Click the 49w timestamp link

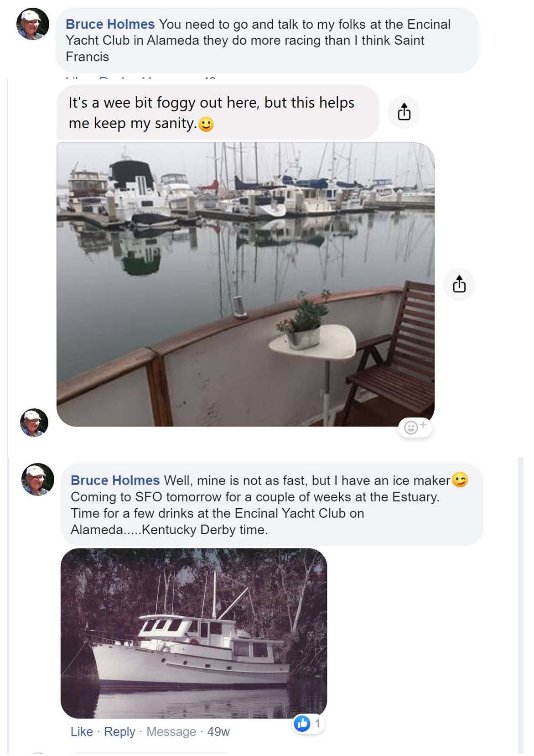(218, 732)
